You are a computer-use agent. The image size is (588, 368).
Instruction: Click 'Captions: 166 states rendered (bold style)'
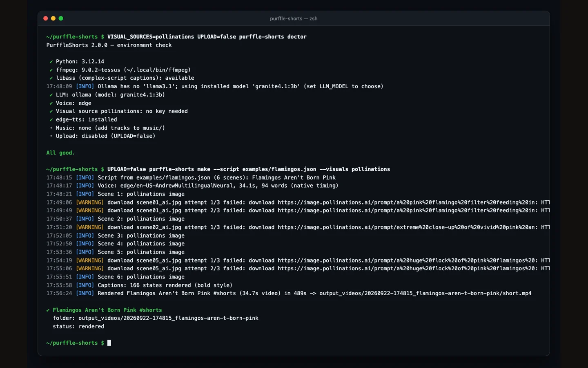[165, 285]
